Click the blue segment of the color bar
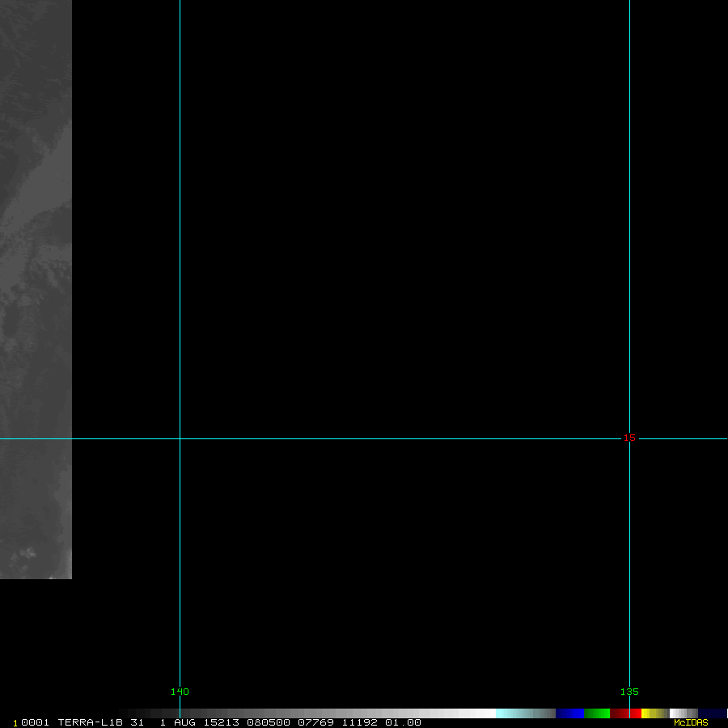 tap(569, 713)
